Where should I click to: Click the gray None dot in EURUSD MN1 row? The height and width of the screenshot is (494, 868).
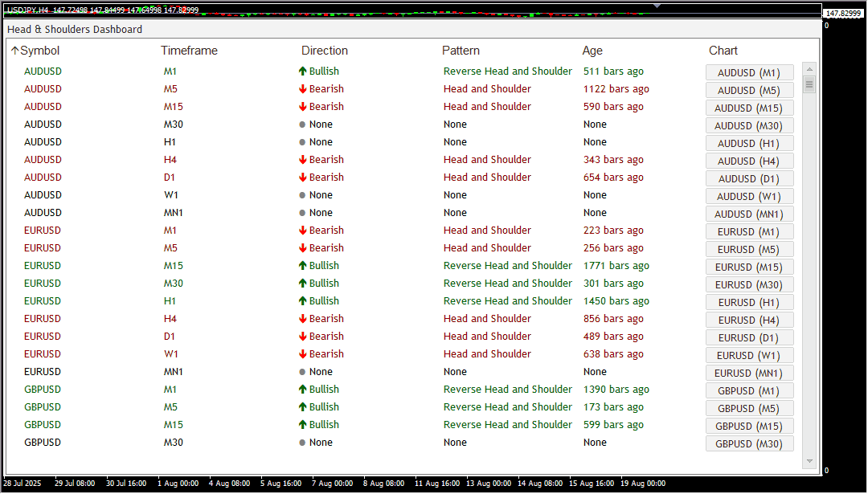[302, 372]
